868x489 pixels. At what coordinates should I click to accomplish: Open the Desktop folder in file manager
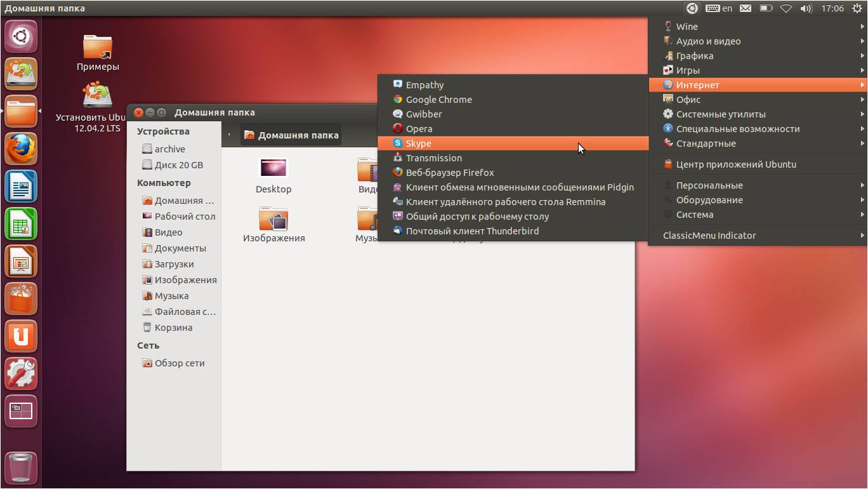pos(273,176)
